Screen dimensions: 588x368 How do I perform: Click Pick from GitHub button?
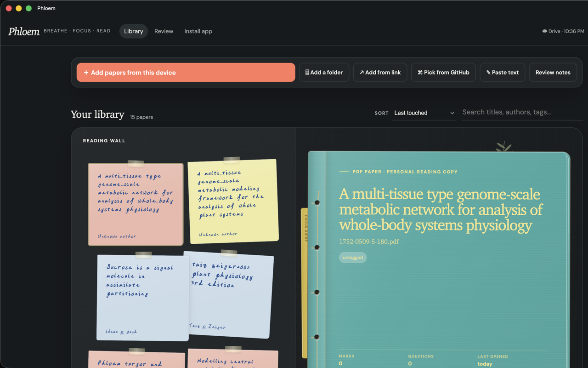point(443,73)
